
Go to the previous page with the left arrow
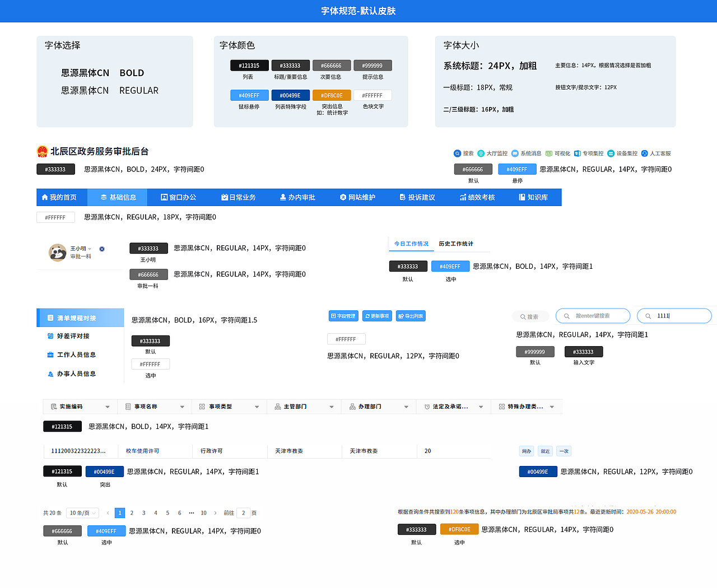point(108,513)
